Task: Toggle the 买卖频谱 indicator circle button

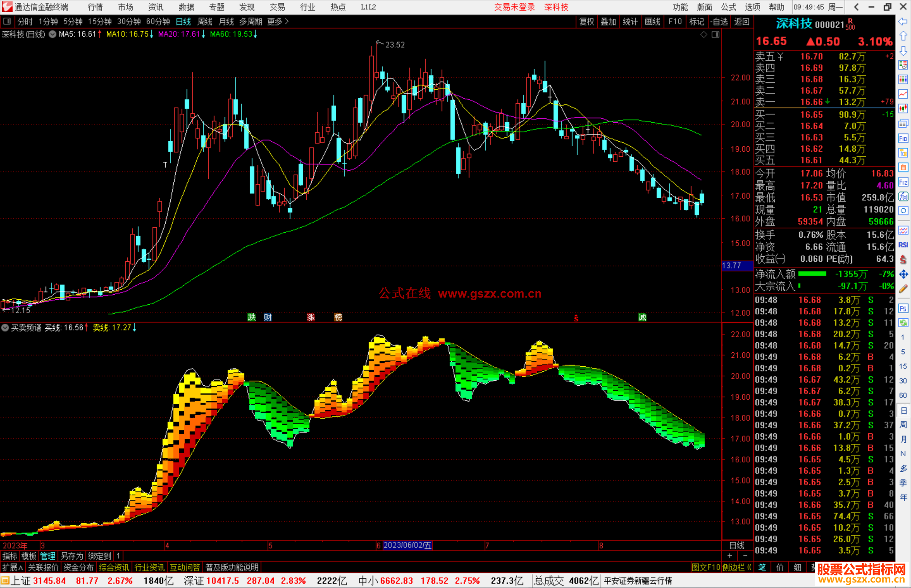Action: click(x=5, y=328)
